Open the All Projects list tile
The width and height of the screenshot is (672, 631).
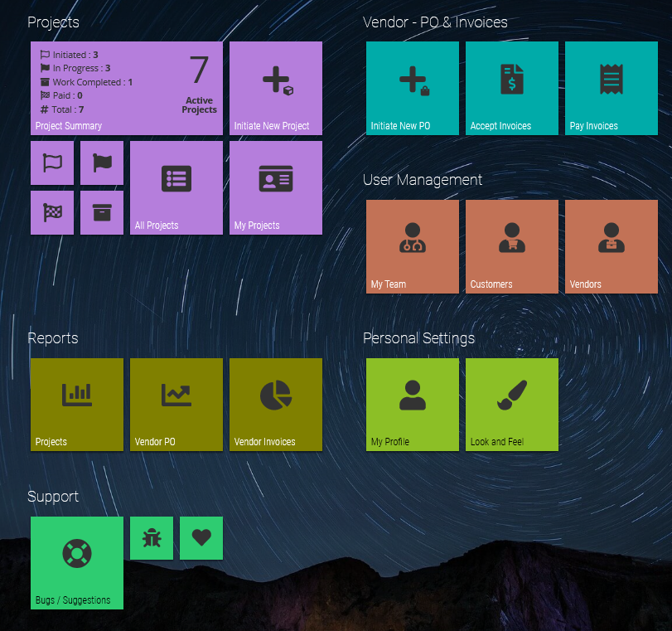[176, 188]
